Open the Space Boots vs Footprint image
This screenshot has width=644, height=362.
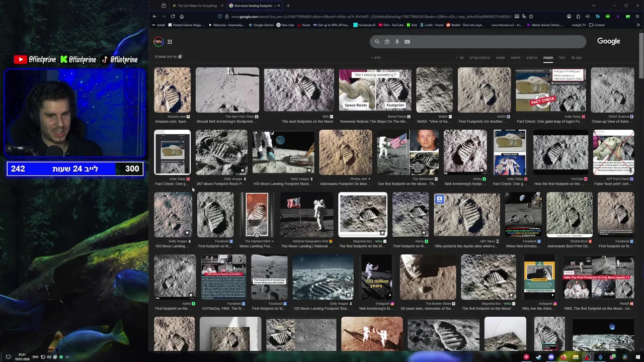tap(374, 89)
